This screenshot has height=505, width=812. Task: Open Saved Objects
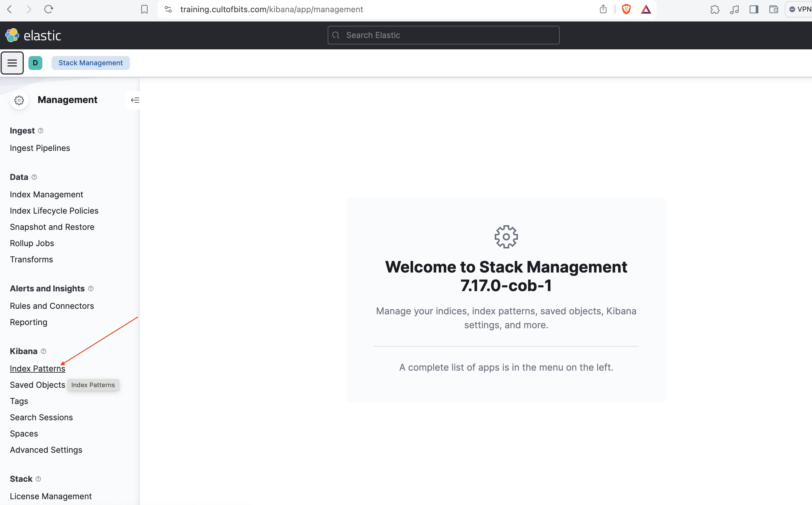click(x=37, y=385)
